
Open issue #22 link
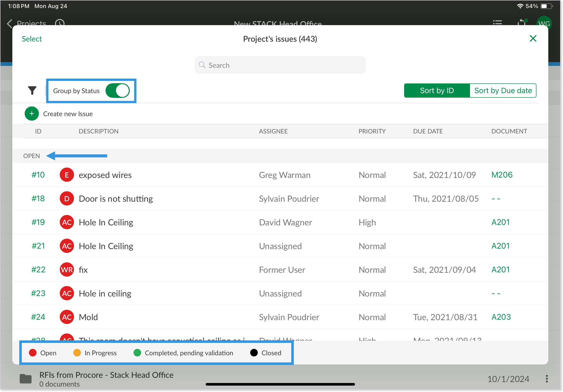(38, 270)
